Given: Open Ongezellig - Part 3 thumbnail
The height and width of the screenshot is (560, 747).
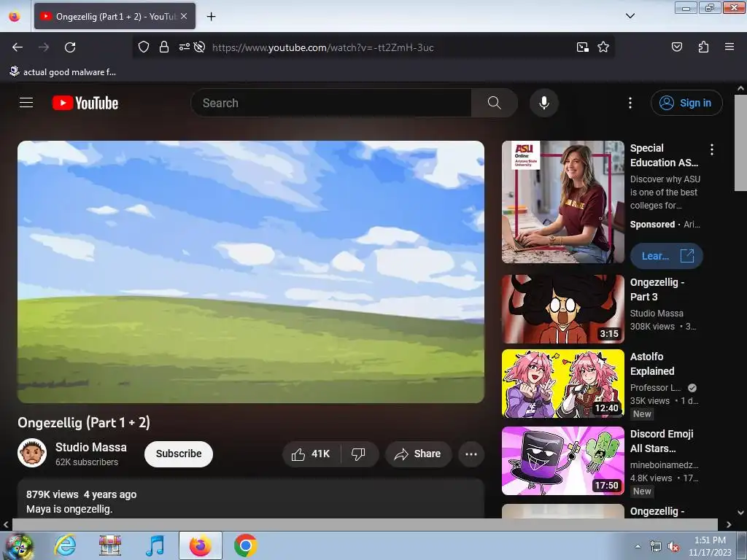Looking at the screenshot, I should tap(562, 309).
